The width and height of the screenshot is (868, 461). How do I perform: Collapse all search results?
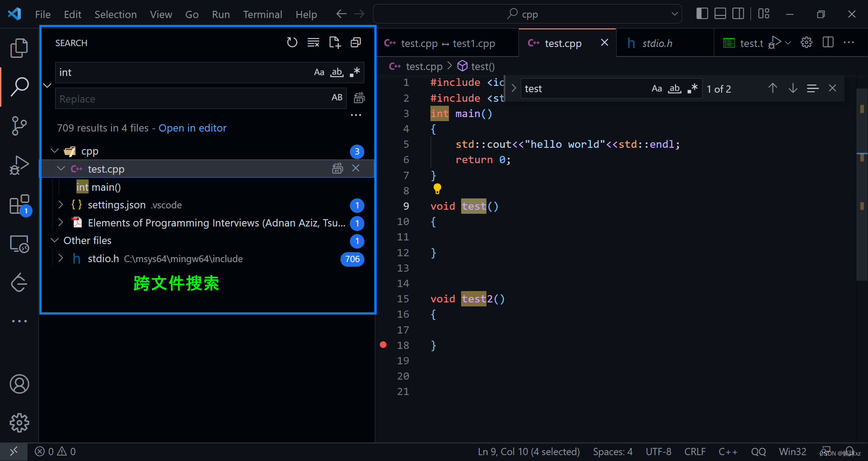[356, 42]
